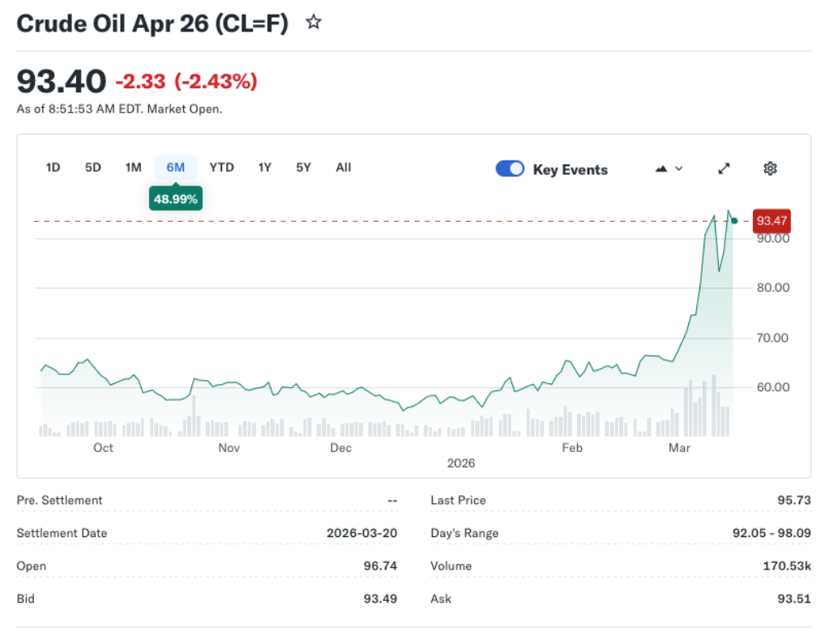Select the 5Y time range
This screenshot has height=644, width=830.
[x=303, y=168]
